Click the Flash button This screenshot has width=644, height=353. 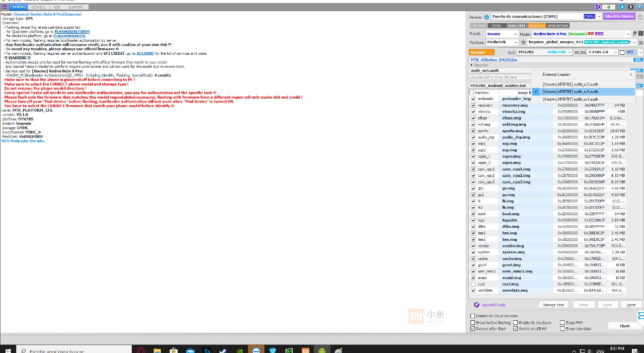point(624,326)
